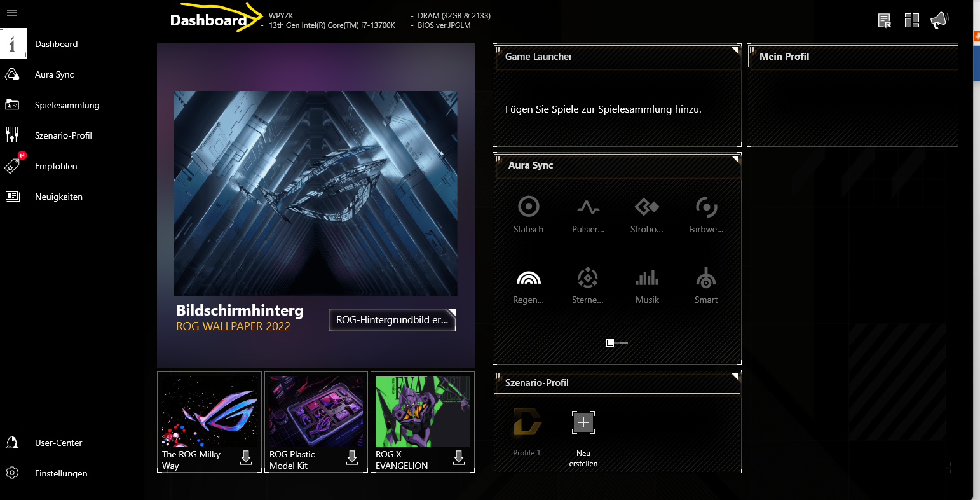Click the Szenario-Profil sliders icon
Screen dimensions: 980x500
[x=12, y=135]
